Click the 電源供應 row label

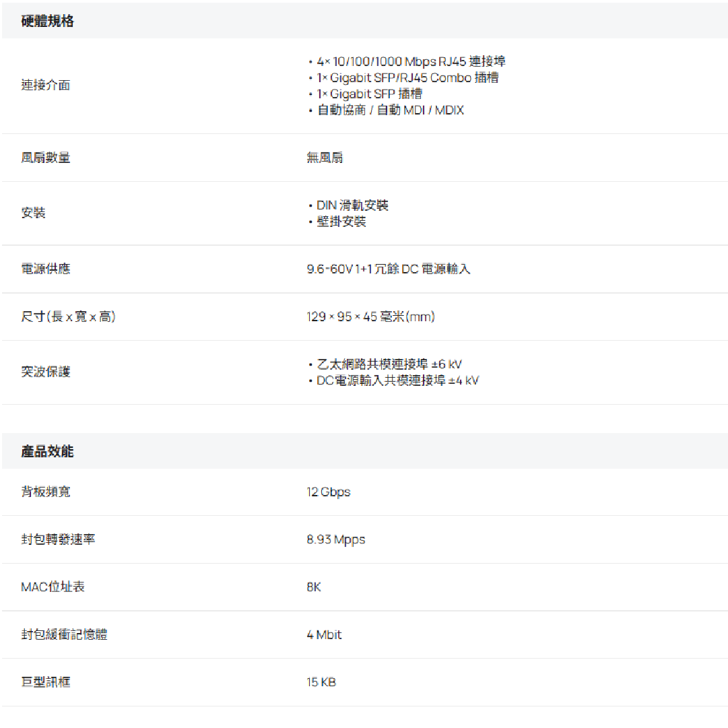click(46, 269)
